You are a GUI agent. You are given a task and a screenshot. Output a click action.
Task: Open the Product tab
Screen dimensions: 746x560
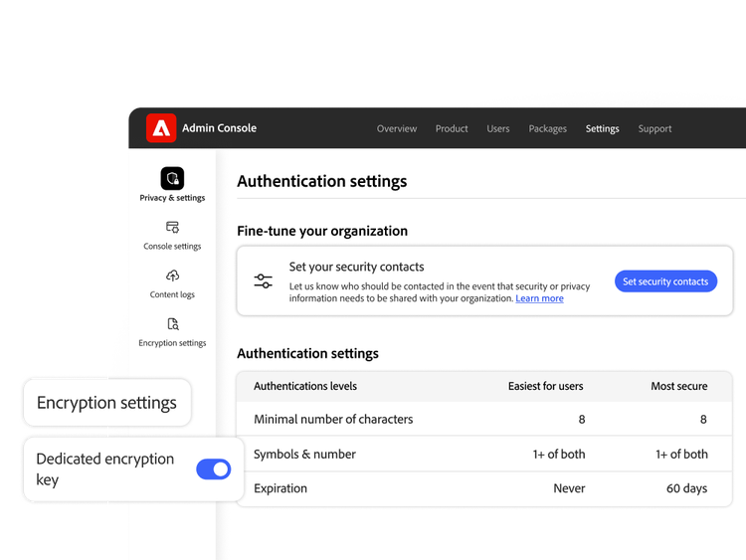pyautogui.click(x=452, y=128)
